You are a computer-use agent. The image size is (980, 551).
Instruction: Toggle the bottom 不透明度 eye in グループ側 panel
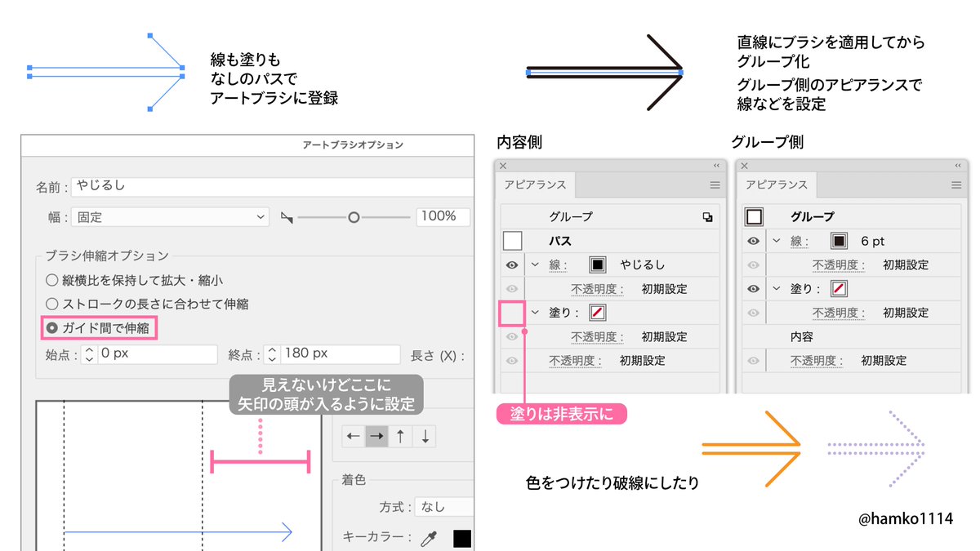point(754,361)
